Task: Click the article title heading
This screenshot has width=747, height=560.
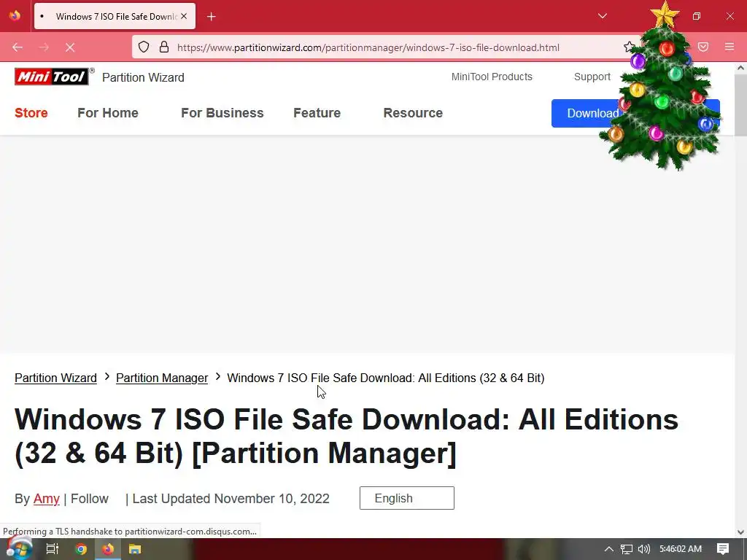Action: pyautogui.click(x=347, y=436)
